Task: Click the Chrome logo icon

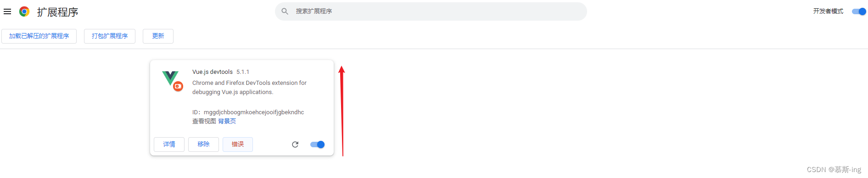Action: (24, 11)
